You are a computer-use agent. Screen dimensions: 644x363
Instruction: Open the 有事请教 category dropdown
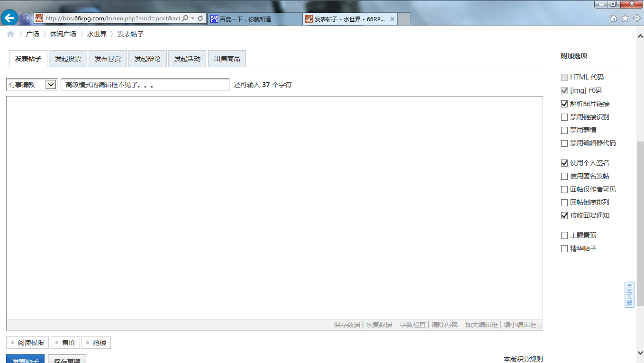[x=32, y=85]
